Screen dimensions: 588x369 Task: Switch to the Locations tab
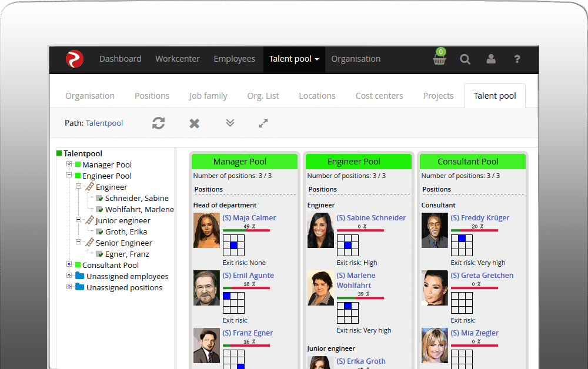(x=318, y=96)
